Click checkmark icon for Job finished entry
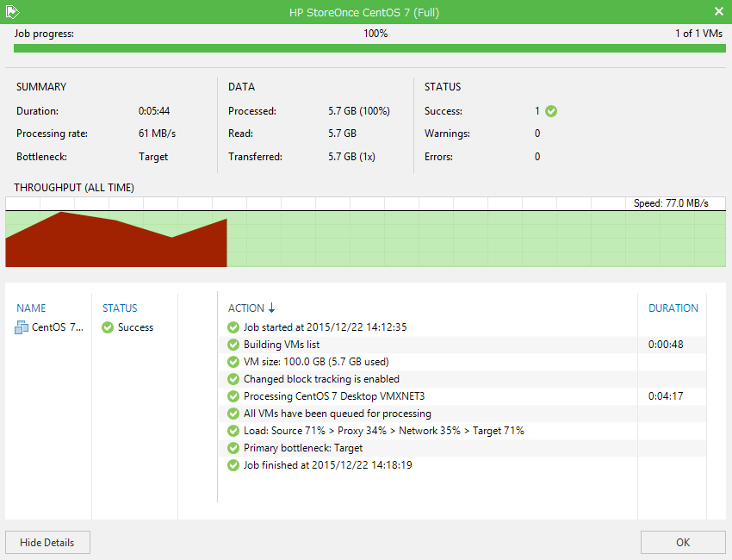This screenshot has height=560, width=732. click(x=233, y=465)
